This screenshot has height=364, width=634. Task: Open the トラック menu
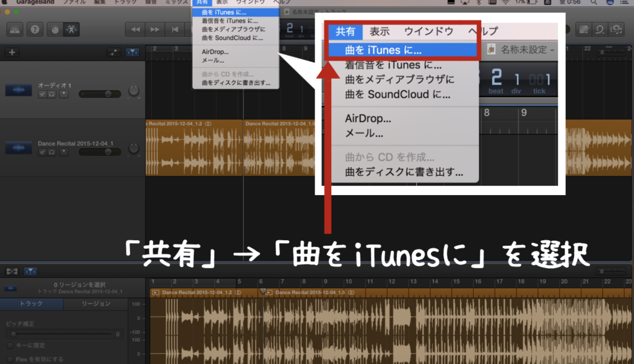click(x=125, y=2)
